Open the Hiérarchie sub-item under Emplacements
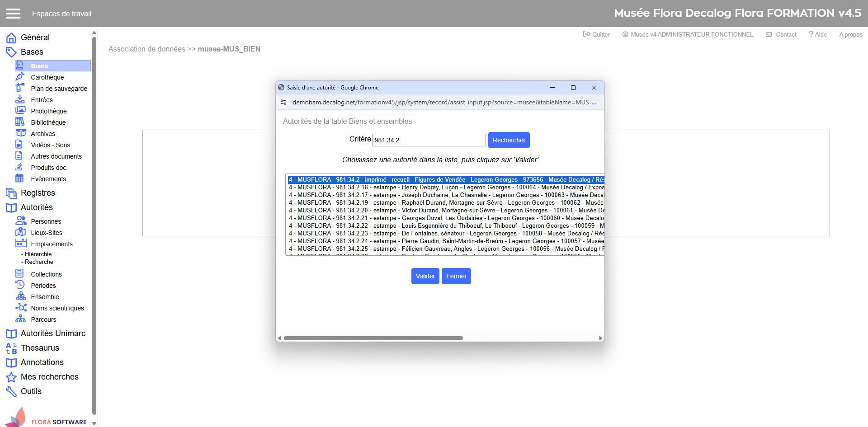Screen dimensions: 868x427 [38, 254]
